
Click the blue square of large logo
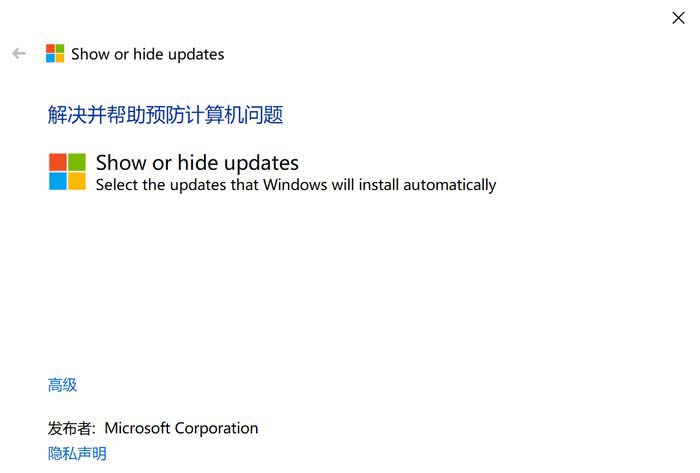[x=58, y=181]
